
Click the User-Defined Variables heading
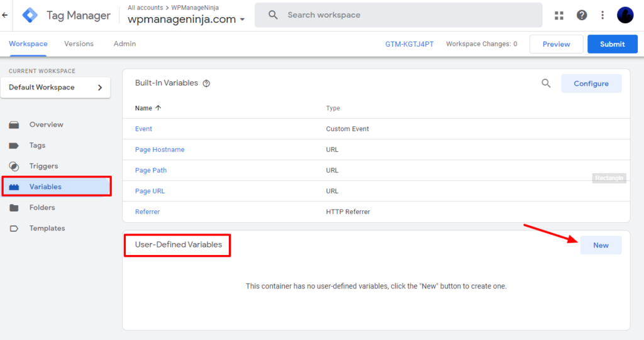pyautogui.click(x=178, y=245)
